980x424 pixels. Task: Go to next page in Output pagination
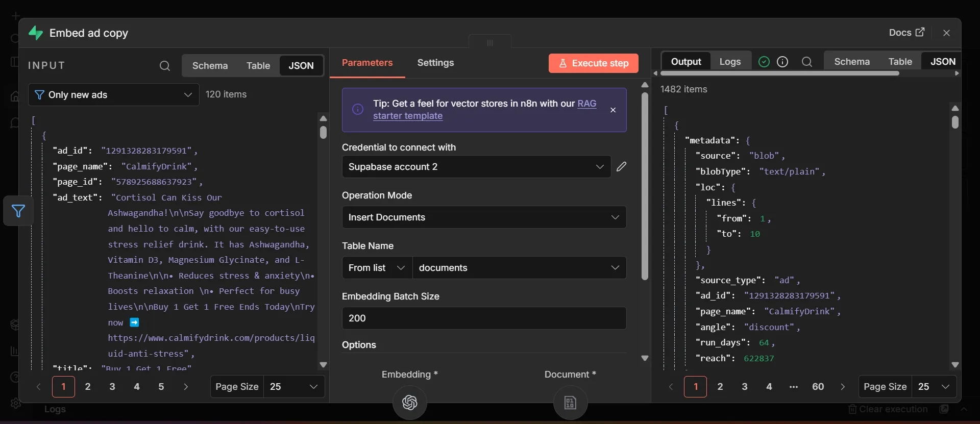(x=843, y=387)
